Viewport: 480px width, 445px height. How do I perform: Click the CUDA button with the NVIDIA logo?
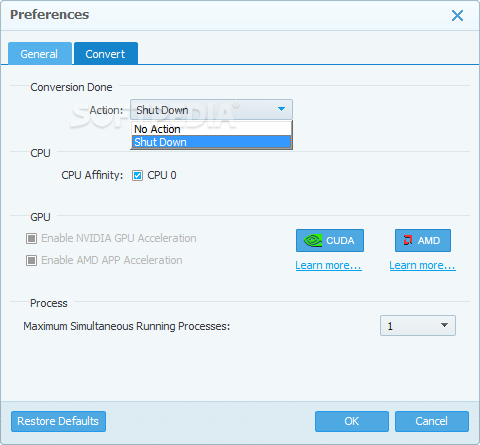[x=330, y=240]
